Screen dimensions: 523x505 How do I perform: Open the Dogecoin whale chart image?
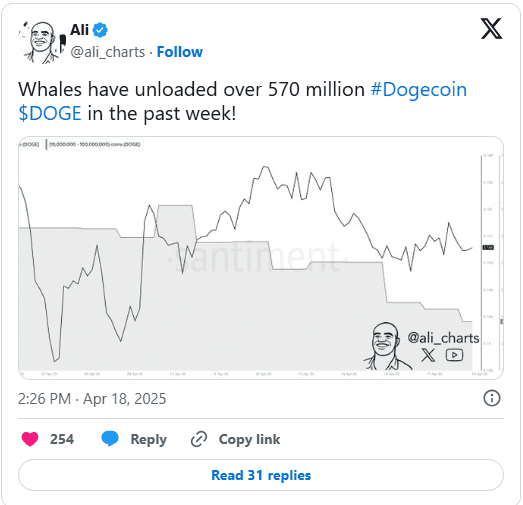(x=261, y=258)
